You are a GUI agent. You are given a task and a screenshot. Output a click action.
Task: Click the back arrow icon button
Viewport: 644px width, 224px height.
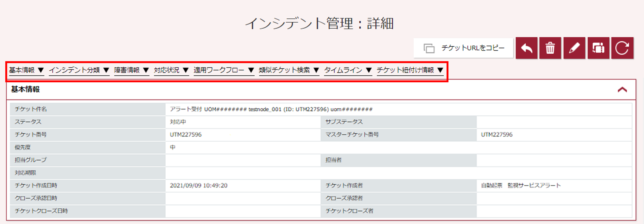[x=526, y=48]
